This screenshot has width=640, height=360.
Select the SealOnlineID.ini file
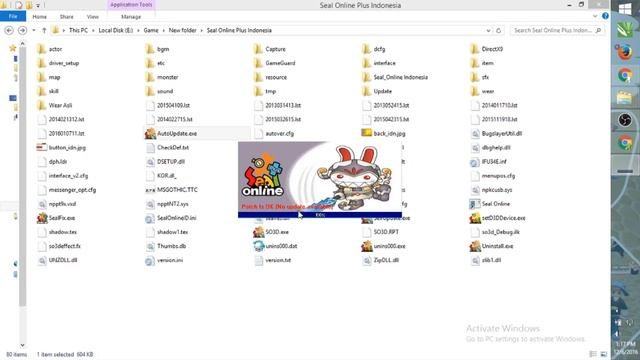171,218
